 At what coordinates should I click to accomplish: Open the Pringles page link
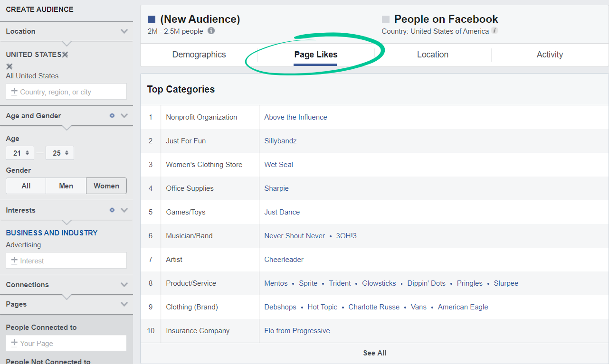point(470,283)
